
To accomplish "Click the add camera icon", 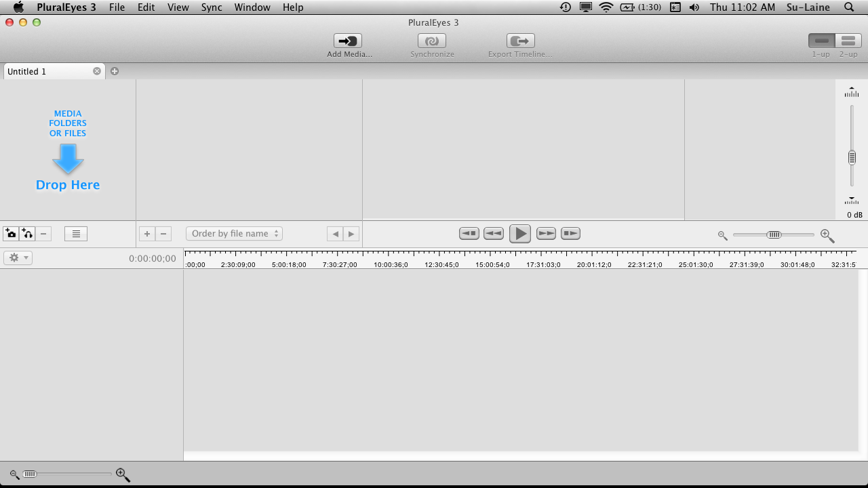I will [x=11, y=234].
